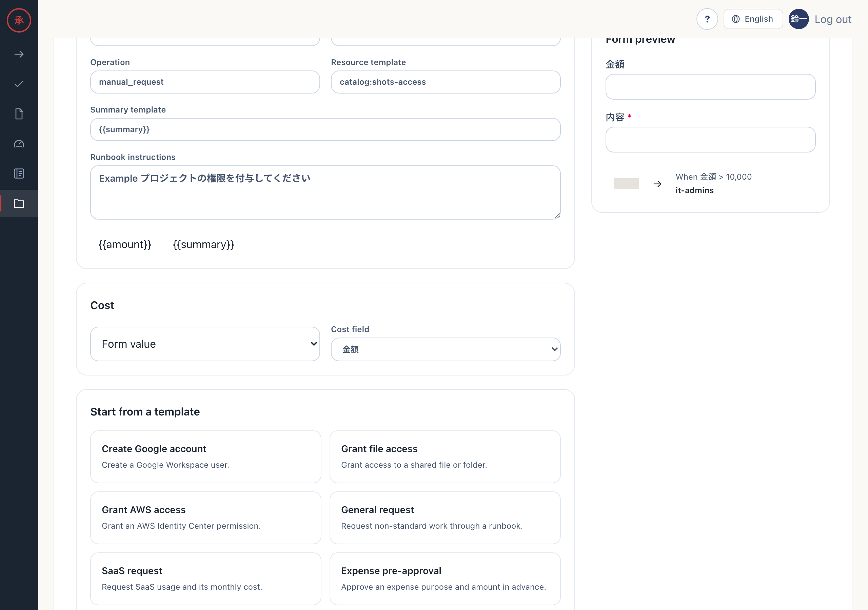Choose the SaaS request template

[x=206, y=578]
